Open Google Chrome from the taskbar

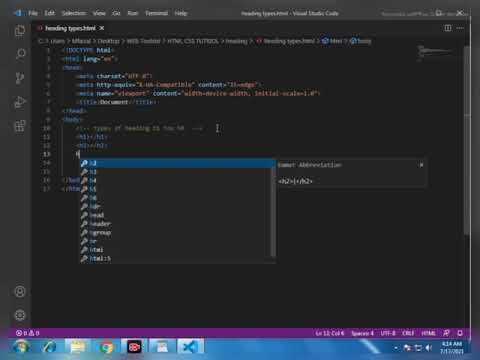tap(107, 348)
